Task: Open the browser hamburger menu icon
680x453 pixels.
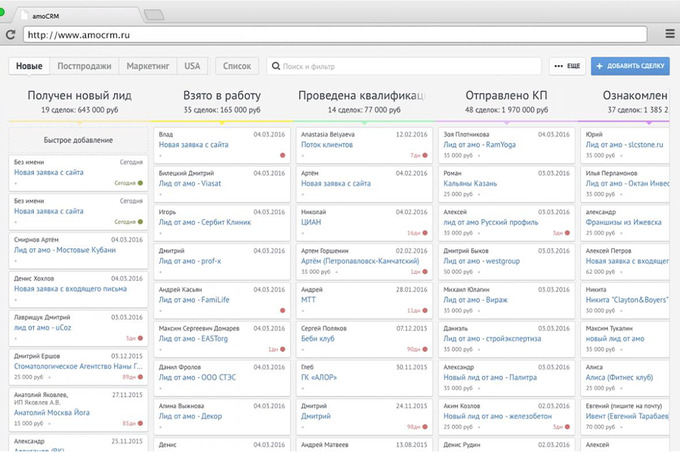Action: 669,35
